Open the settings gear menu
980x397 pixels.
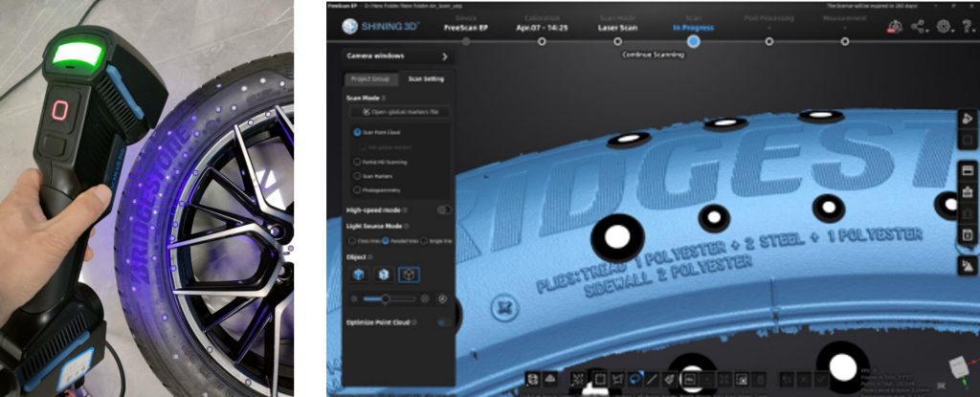(944, 27)
